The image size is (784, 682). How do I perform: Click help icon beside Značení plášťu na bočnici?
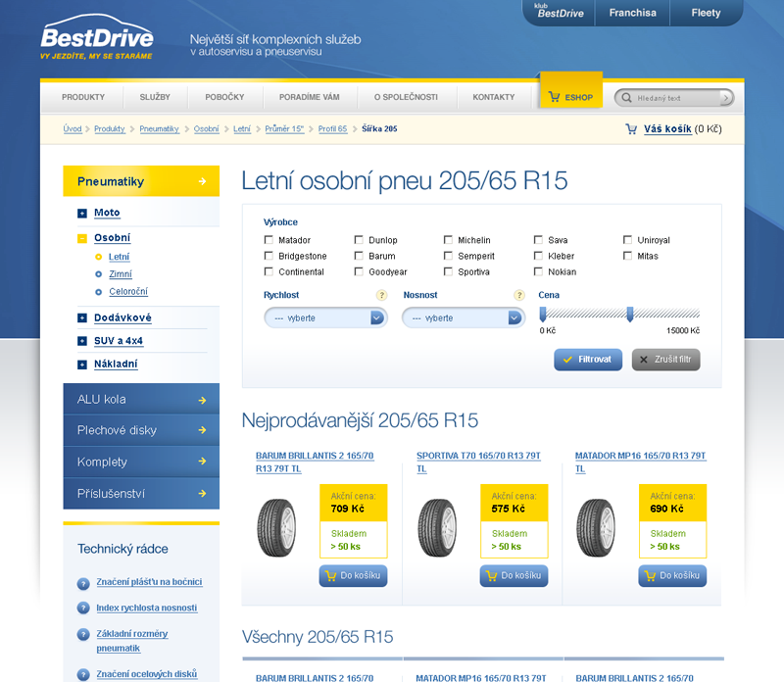tap(83, 583)
